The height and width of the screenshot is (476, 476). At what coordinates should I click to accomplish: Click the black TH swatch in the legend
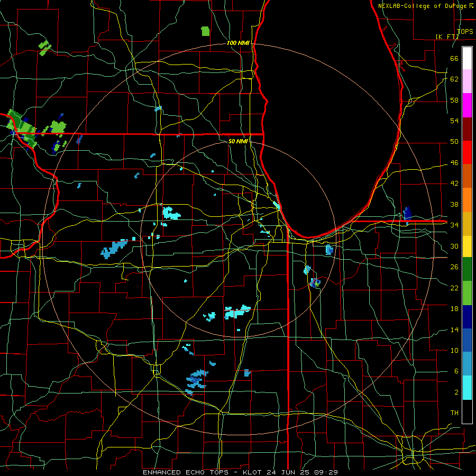(x=467, y=411)
